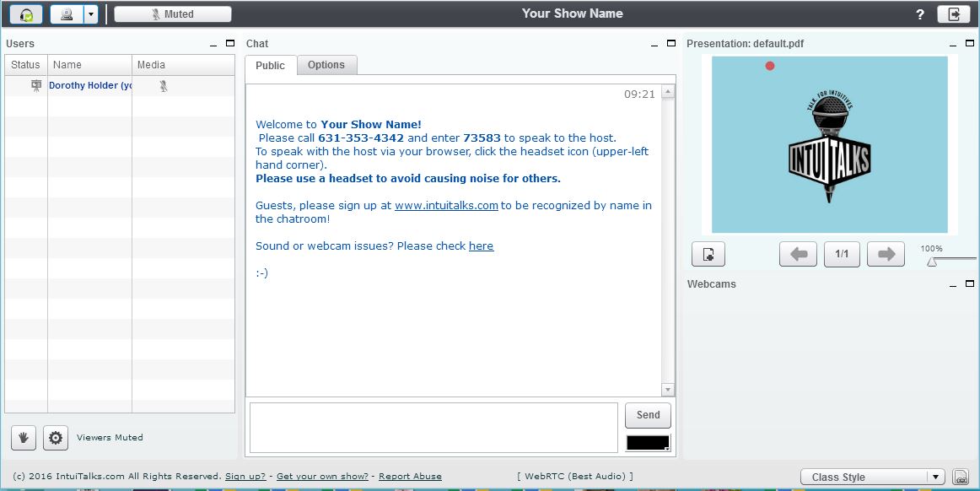Follow the 'here' help link
This screenshot has width=980, height=491.
pyautogui.click(x=482, y=245)
